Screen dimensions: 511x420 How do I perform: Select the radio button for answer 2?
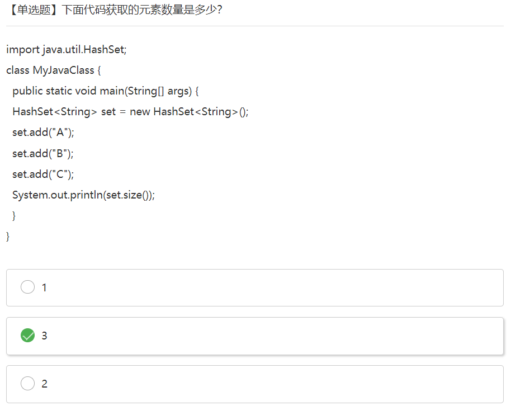27,384
